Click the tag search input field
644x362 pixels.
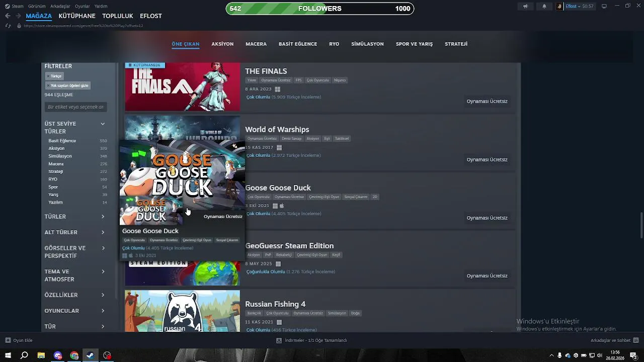(x=75, y=107)
